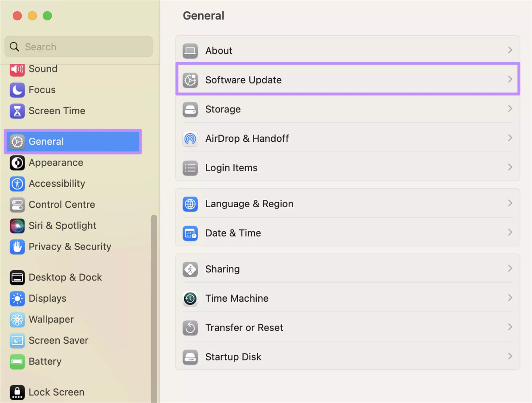Image resolution: width=532 pixels, height=403 pixels.
Task: Click the Appearance icon in sidebar
Action: [17, 163]
